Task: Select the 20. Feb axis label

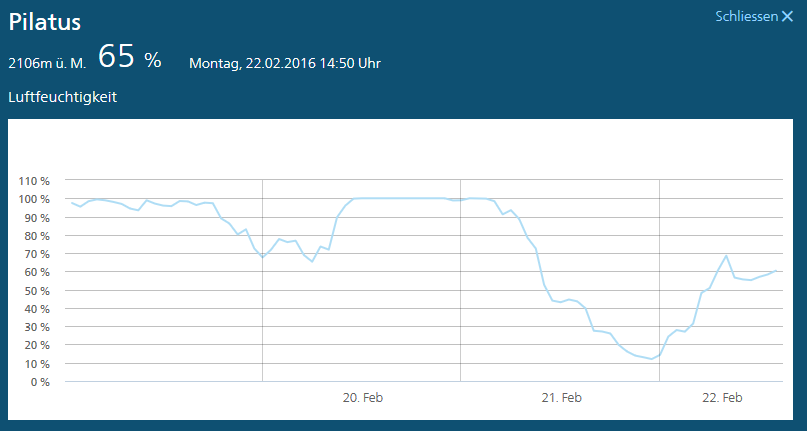Action: (x=363, y=397)
